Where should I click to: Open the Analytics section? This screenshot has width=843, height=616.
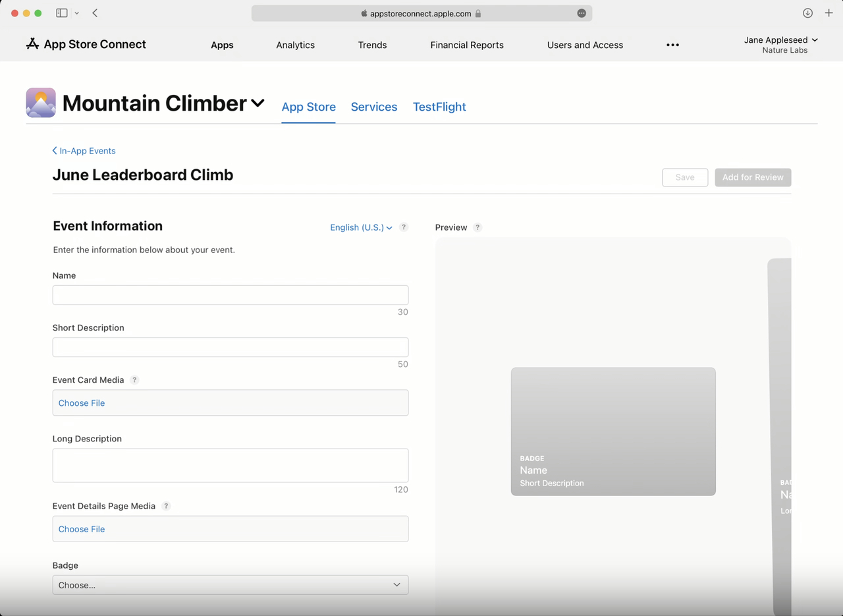[x=295, y=45]
